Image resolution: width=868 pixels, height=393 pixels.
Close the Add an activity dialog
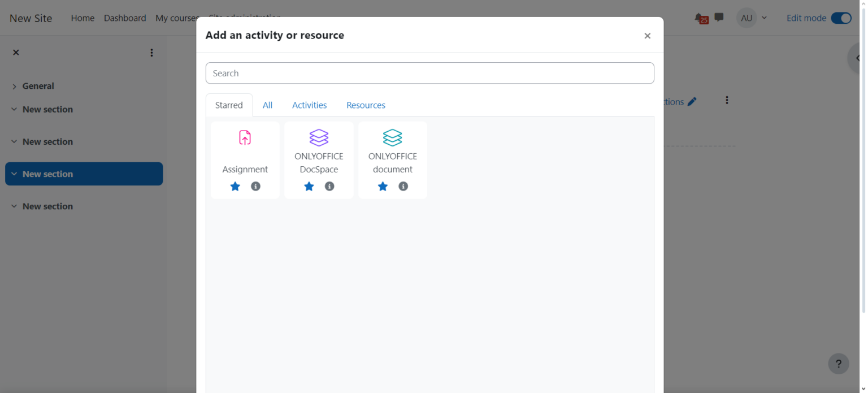(647, 36)
